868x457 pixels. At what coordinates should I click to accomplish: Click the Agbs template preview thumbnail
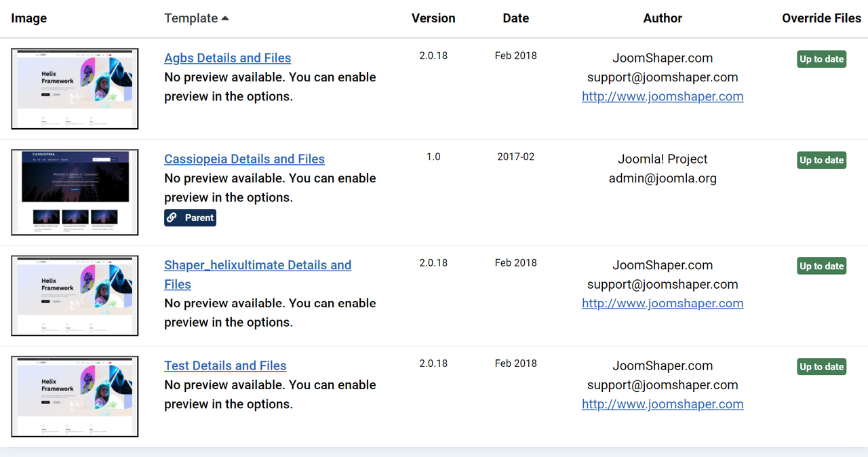[x=75, y=89]
